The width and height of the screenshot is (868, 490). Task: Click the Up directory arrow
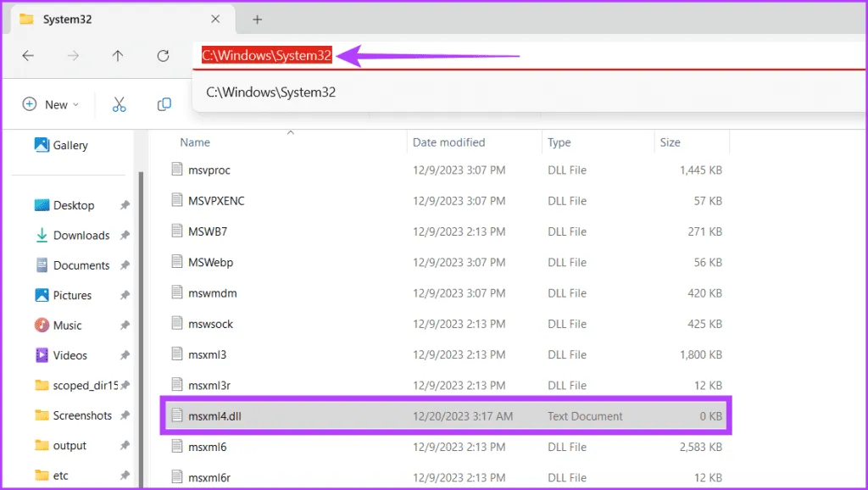click(118, 56)
